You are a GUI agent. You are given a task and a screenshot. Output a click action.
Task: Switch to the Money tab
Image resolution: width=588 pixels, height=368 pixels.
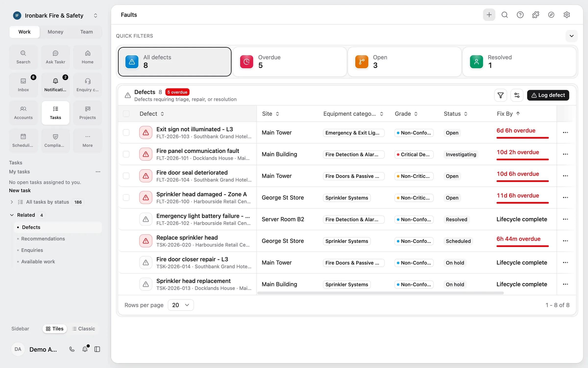[55, 32]
